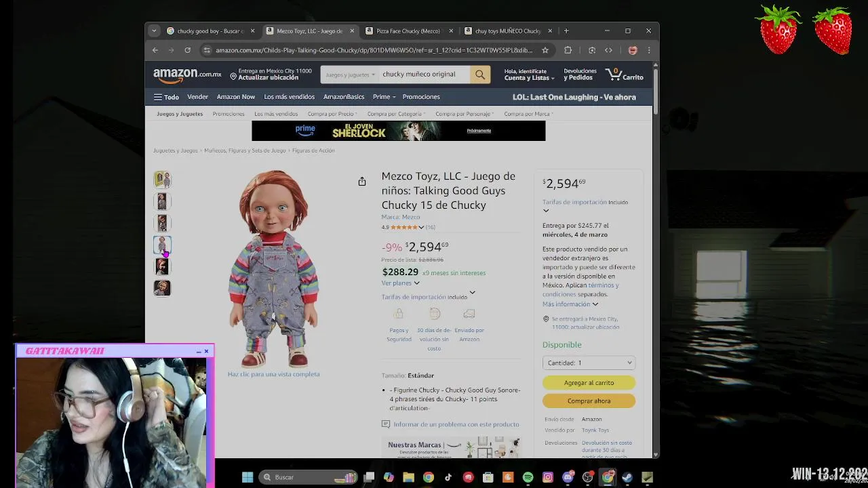Switch to 'chuy toys MUÑECO Chucky' tab

(x=508, y=30)
